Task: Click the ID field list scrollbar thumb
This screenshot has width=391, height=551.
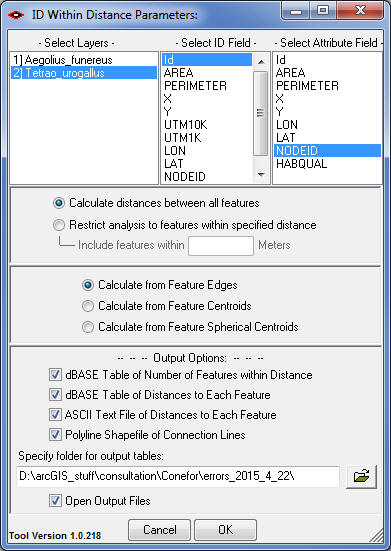Action: point(260,113)
